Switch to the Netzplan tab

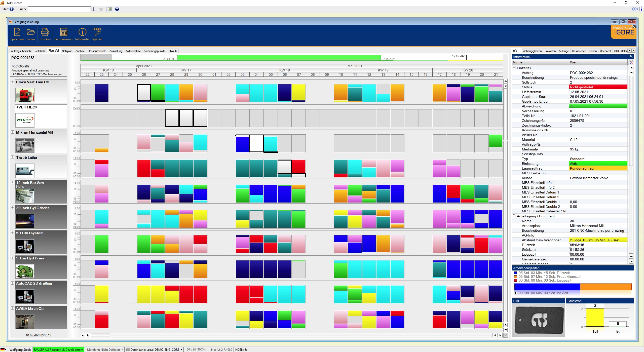(x=67, y=51)
